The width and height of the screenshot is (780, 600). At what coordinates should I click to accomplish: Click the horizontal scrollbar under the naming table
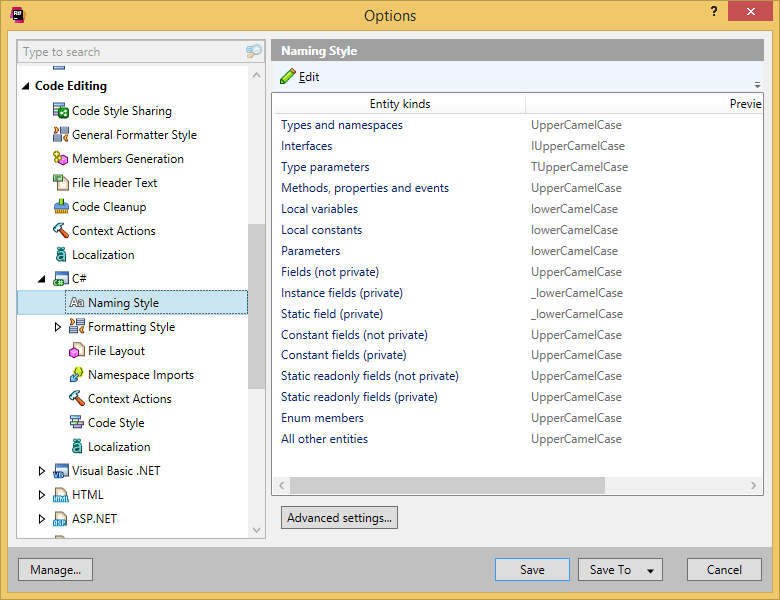coord(447,486)
